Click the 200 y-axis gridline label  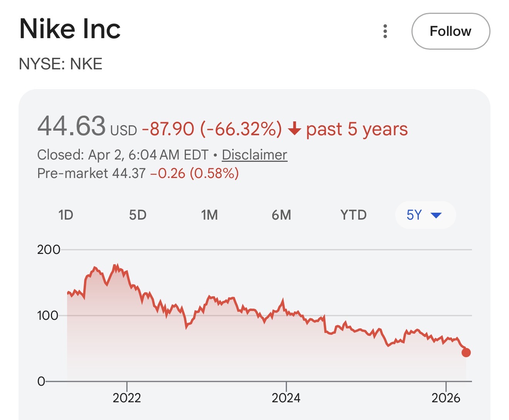pyautogui.click(x=49, y=249)
